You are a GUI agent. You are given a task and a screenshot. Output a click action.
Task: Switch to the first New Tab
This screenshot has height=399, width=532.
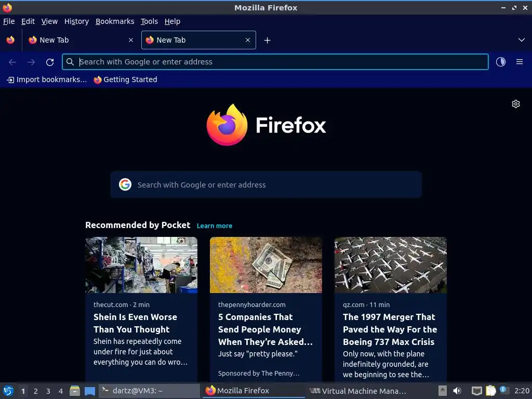(81, 40)
